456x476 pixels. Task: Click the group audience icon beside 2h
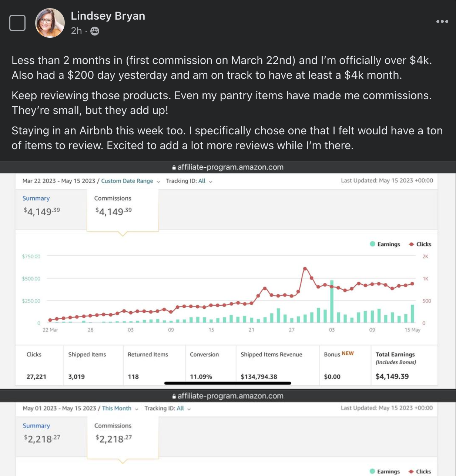click(95, 31)
